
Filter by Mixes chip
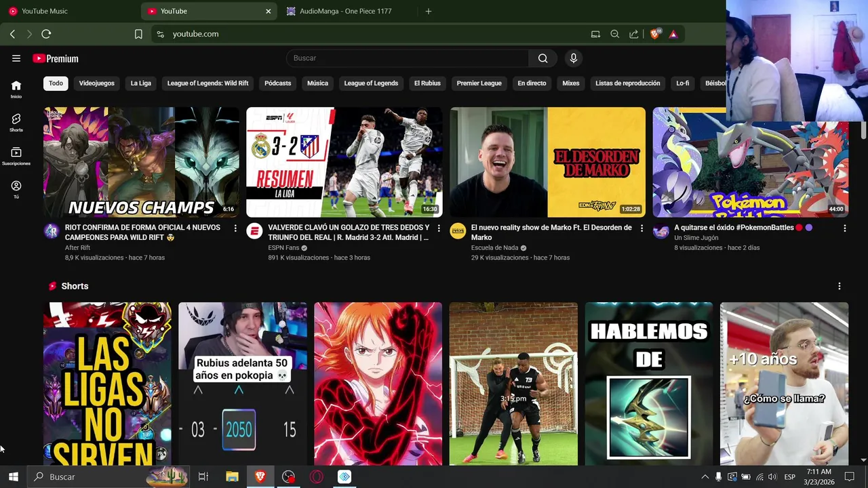point(571,83)
